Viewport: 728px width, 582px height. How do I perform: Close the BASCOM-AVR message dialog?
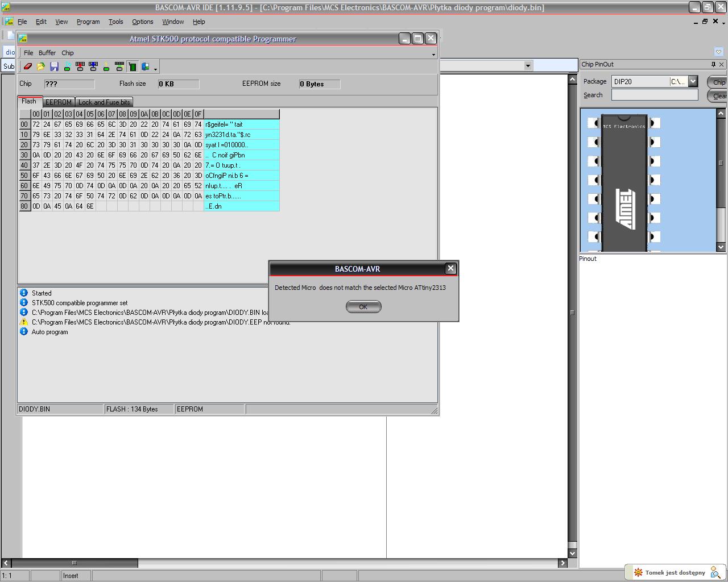[x=450, y=268]
